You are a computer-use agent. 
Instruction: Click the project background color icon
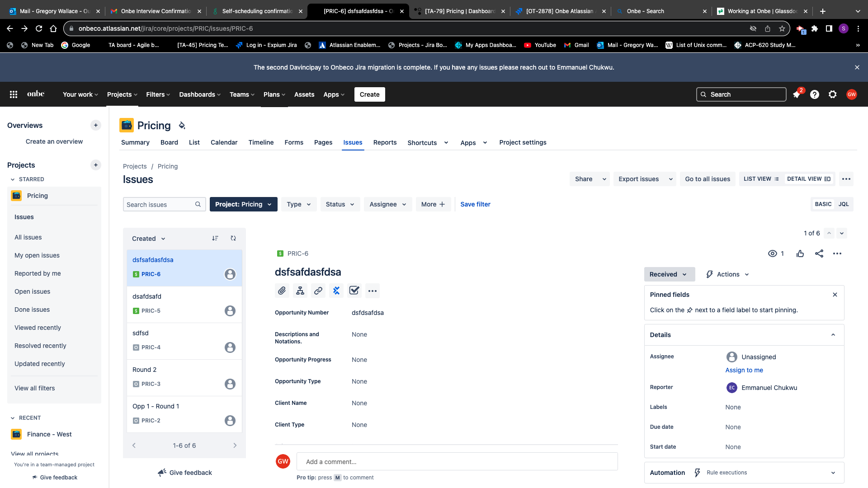point(182,126)
